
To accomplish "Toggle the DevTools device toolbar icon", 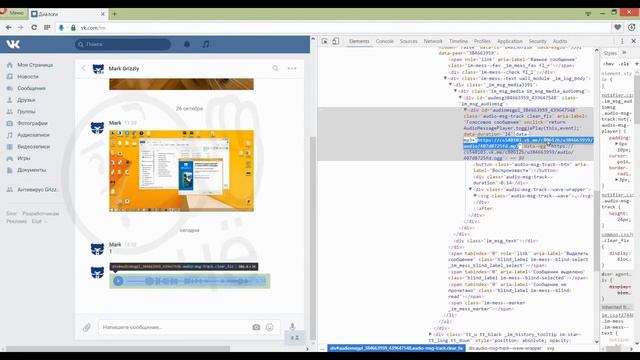I will tap(336, 41).
